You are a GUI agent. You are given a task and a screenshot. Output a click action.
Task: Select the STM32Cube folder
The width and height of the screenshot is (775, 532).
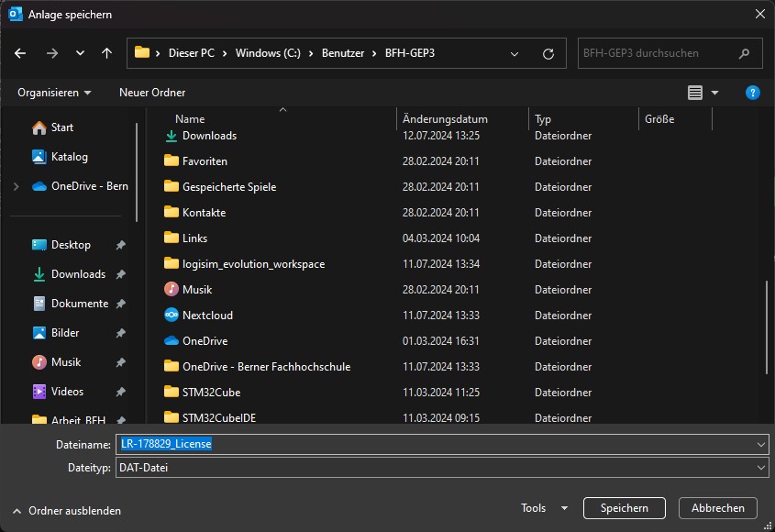pyautogui.click(x=202, y=393)
